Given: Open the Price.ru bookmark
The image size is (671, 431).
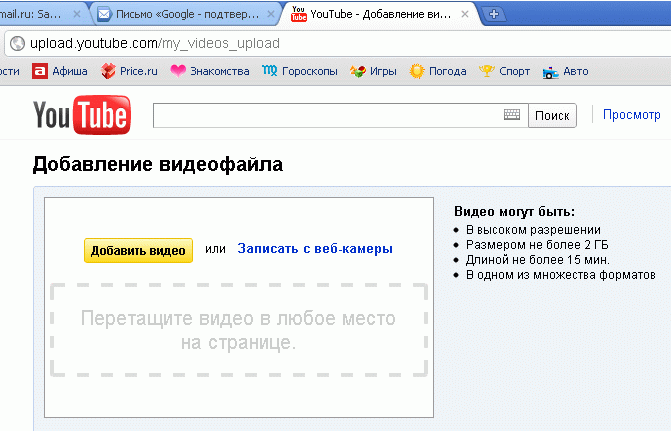Looking at the screenshot, I should click(x=129, y=71).
